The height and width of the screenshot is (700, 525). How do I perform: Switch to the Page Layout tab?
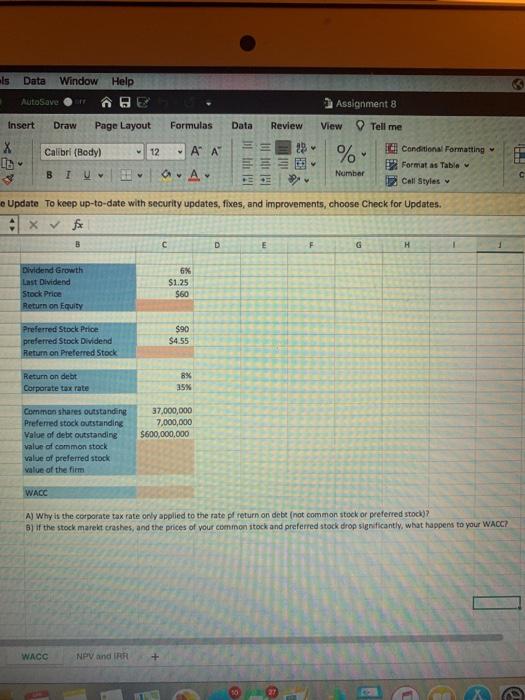coord(123,126)
